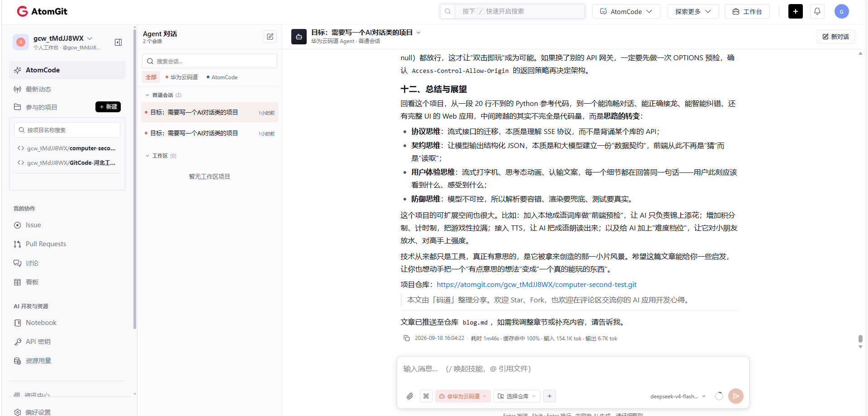Copy the message with the copy icon
This screenshot has width=868, height=416.
pyautogui.click(x=407, y=338)
